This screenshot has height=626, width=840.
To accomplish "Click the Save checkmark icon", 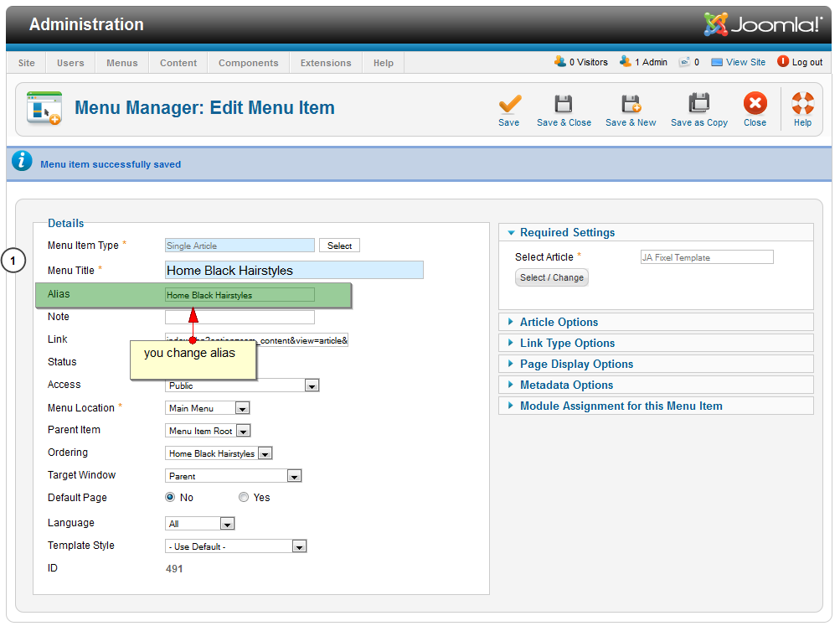I will [x=509, y=104].
